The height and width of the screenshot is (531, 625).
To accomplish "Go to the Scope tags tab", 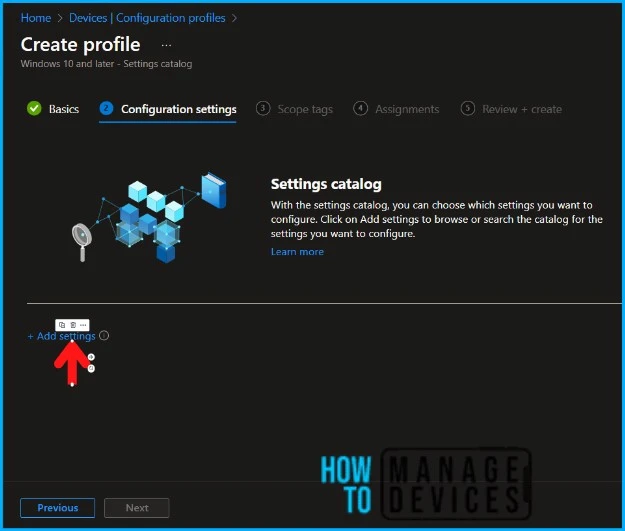I will pyautogui.click(x=304, y=109).
